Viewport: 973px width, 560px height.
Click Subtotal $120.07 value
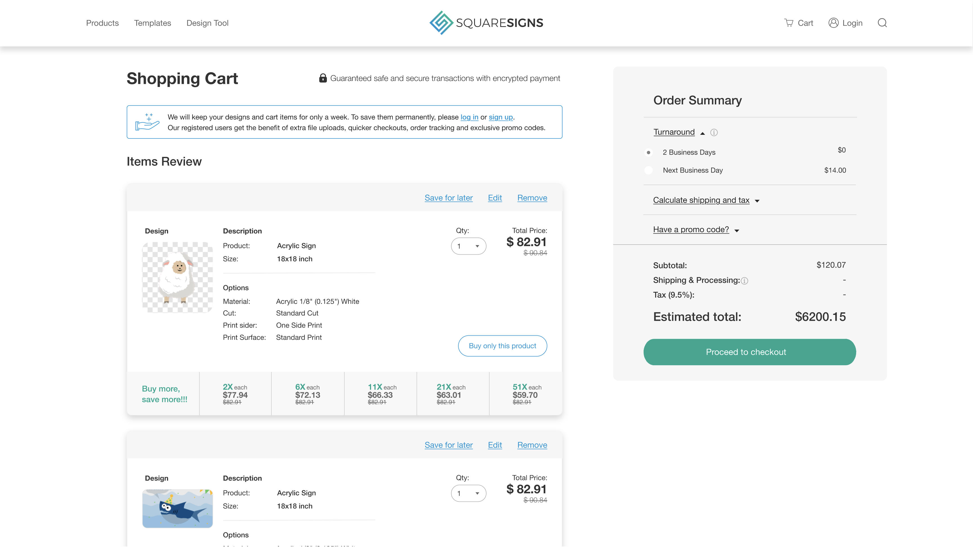(x=831, y=265)
